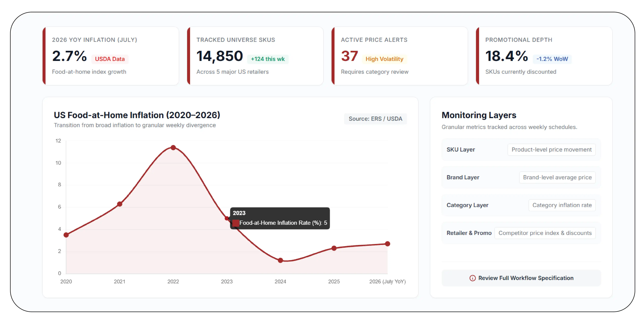This screenshot has height=320, width=644.
Task: Click Competitor price index & discounts tag
Action: (x=545, y=233)
